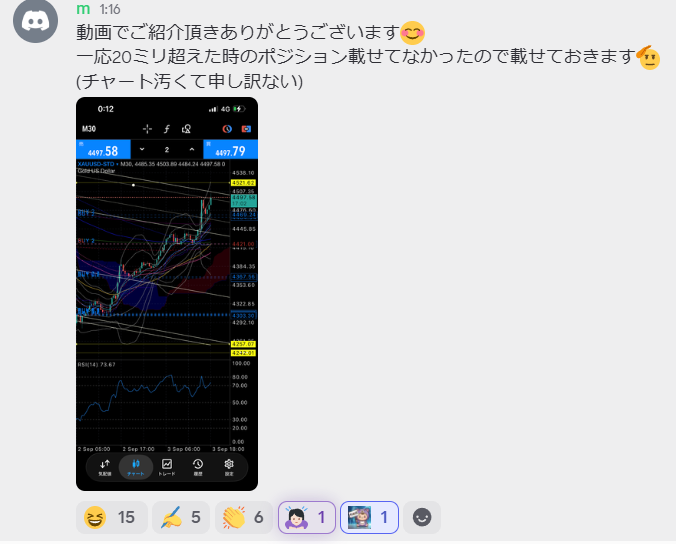Open the quotes tab with arrows icon
This screenshot has width=676, height=544.
pyautogui.click(x=105, y=467)
